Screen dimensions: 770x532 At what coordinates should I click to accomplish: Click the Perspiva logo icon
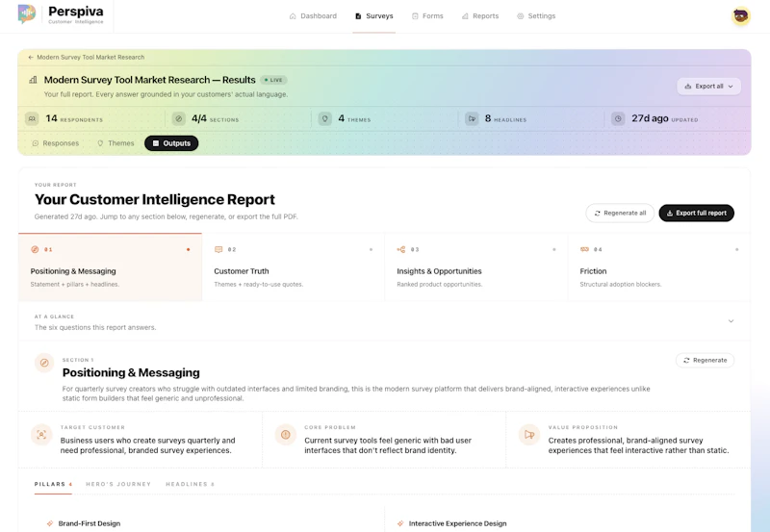27,14
